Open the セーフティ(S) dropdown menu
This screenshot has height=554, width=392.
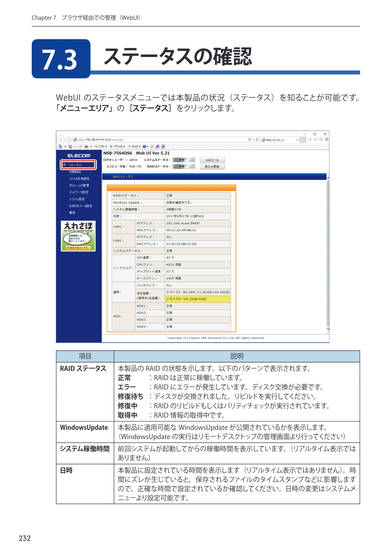118,146
